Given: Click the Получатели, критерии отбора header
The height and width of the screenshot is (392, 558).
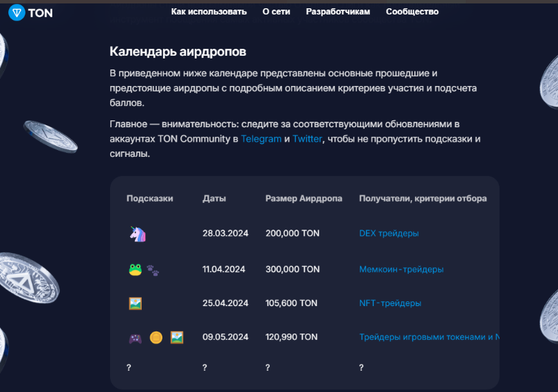Looking at the screenshot, I should click(422, 199).
